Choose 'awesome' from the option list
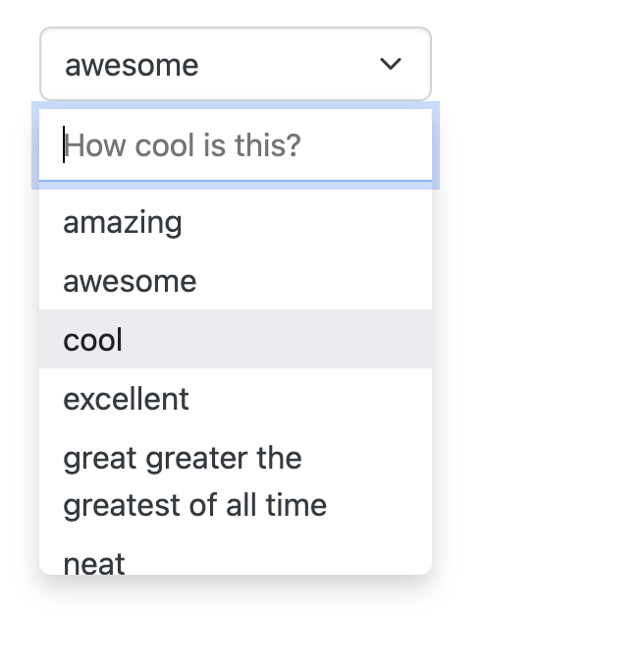 pyautogui.click(x=235, y=281)
